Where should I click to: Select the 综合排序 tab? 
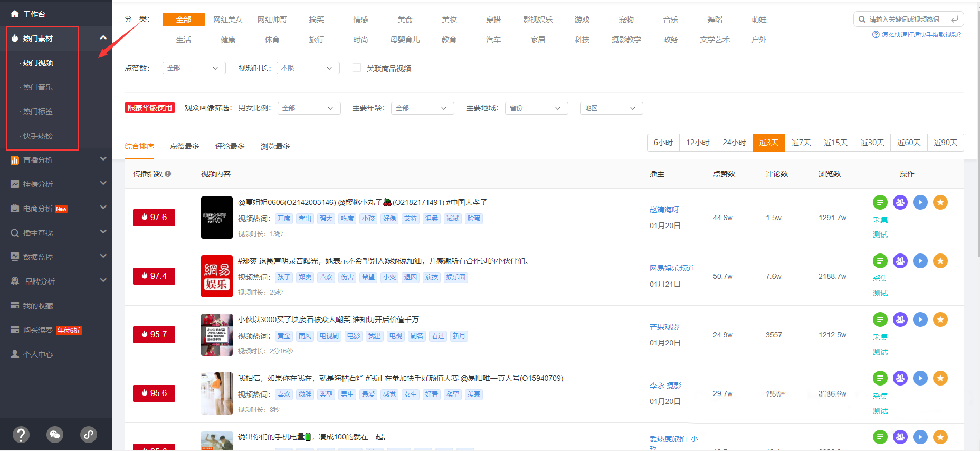pyautogui.click(x=139, y=146)
